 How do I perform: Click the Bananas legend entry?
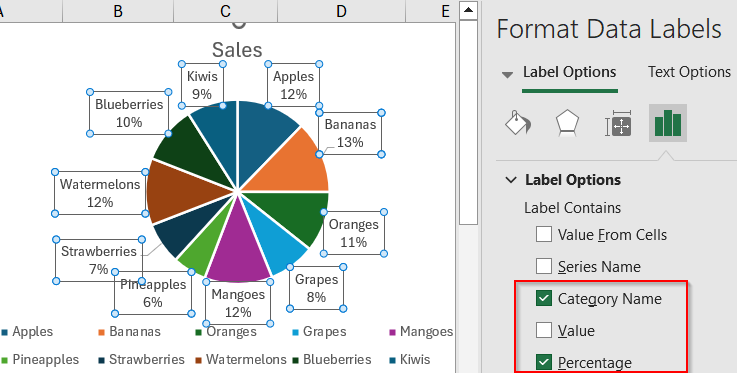point(129,332)
